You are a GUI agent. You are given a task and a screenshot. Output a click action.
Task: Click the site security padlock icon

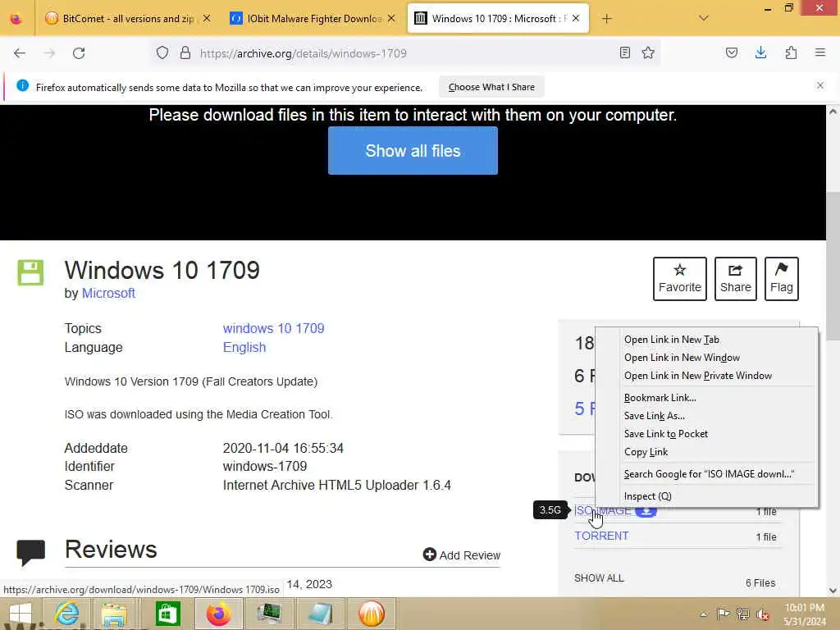pyautogui.click(x=185, y=52)
